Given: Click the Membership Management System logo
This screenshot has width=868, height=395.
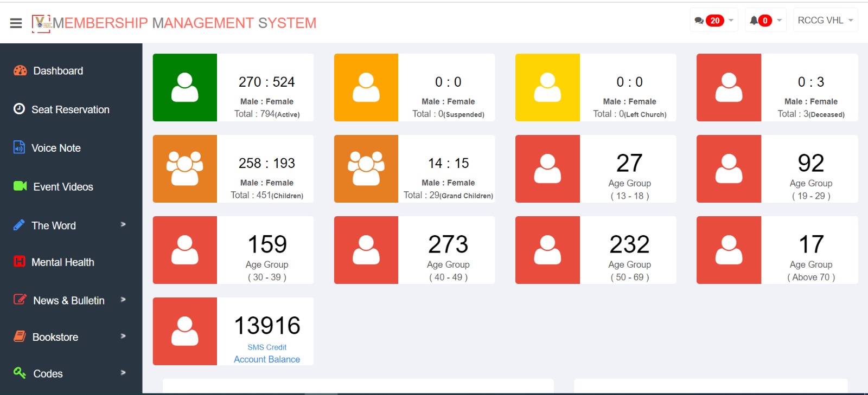Looking at the screenshot, I should coord(41,23).
